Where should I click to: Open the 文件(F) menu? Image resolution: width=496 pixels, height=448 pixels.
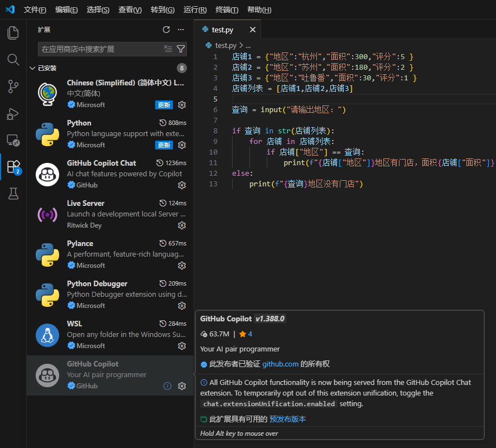click(35, 10)
